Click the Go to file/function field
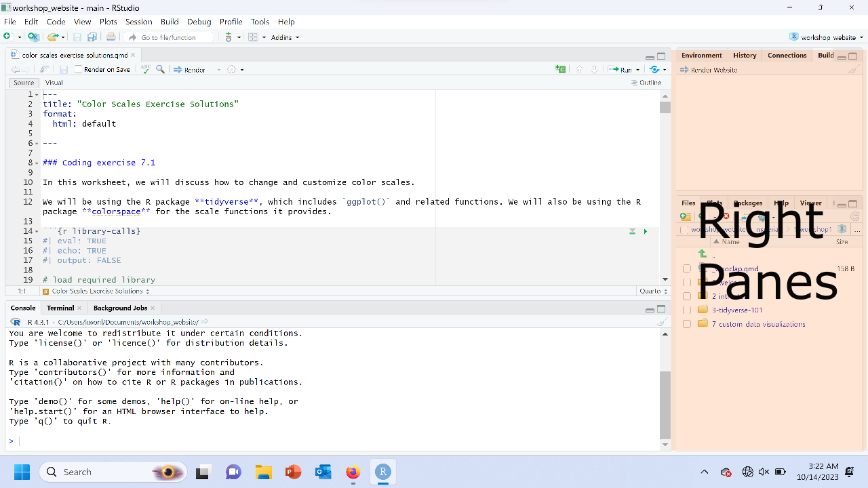Viewport: 868px width, 488px height. [x=168, y=37]
